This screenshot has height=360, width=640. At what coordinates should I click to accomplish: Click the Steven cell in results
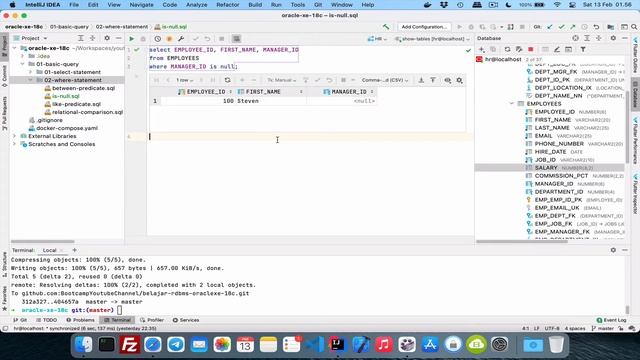click(x=271, y=101)
